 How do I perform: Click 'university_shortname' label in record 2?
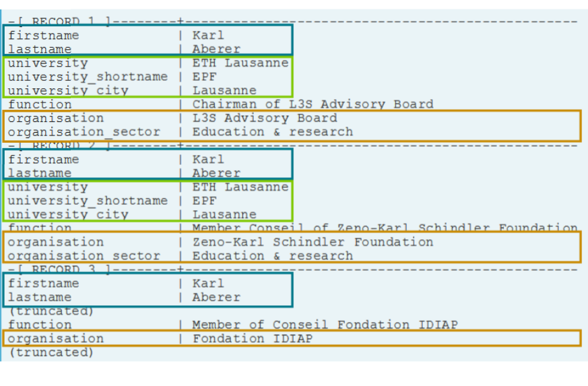[x=88, y=201]
